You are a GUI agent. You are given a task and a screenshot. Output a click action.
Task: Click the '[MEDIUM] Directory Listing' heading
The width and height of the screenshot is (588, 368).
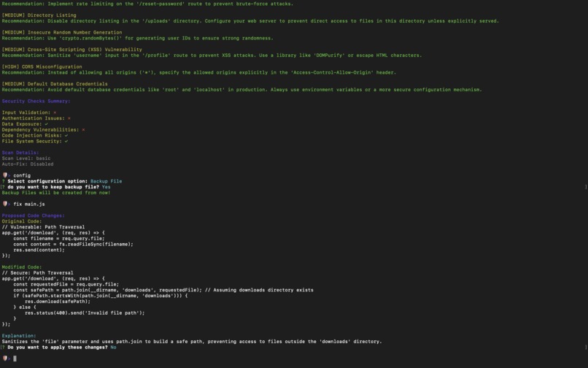[39, 15]
